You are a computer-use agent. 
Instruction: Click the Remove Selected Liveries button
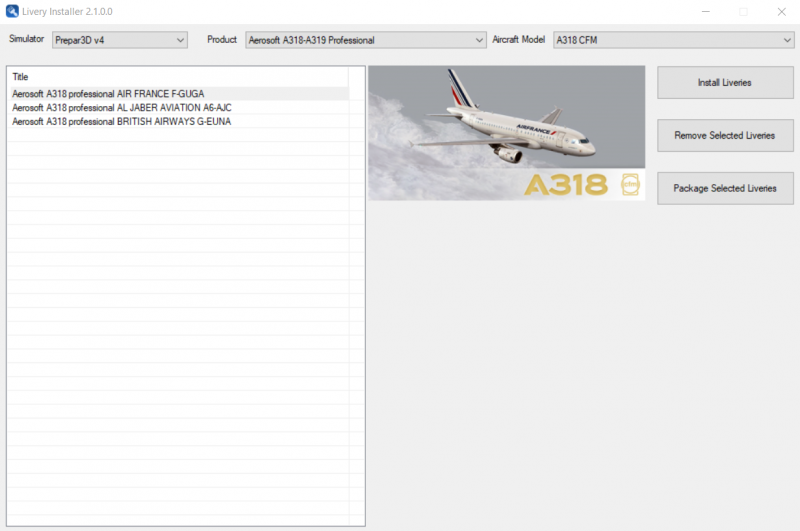point(725,135)
